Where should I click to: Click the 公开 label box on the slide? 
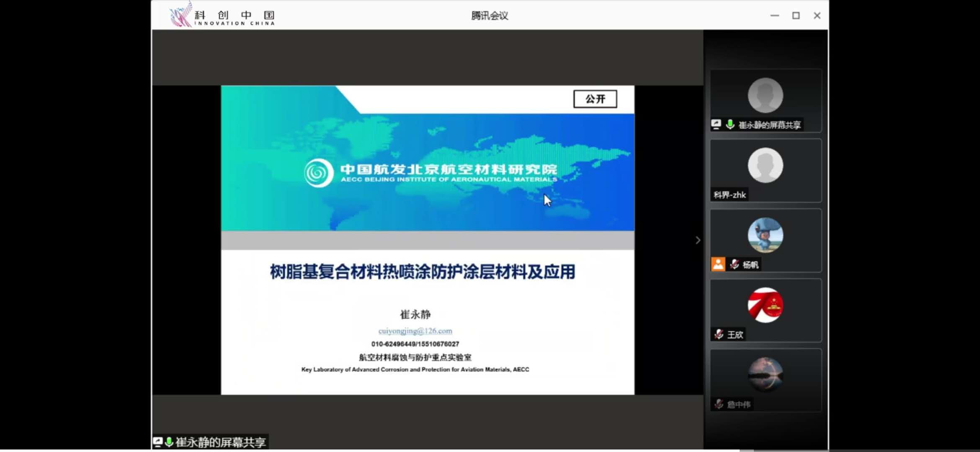pos(595,99)
